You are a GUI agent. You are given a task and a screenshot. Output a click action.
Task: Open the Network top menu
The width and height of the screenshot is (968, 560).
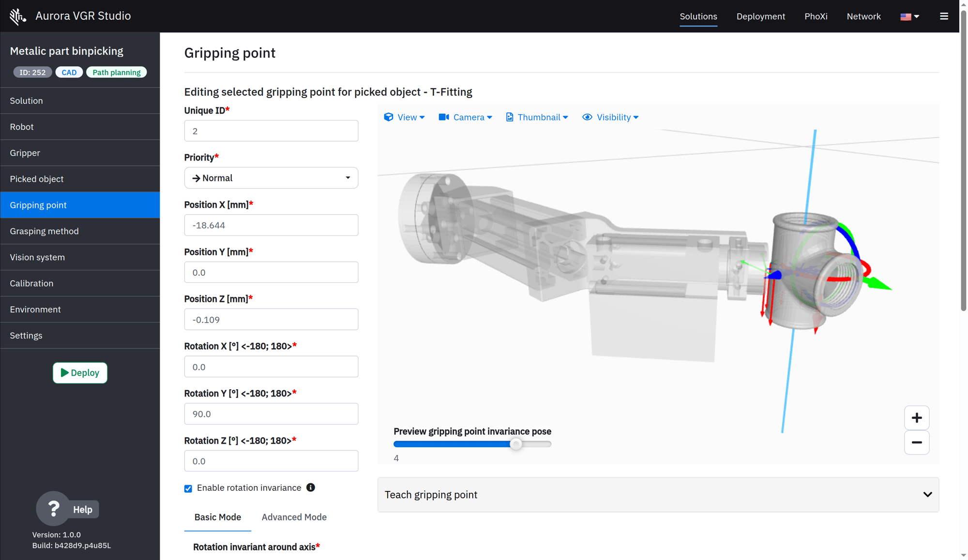click(864, 16)
